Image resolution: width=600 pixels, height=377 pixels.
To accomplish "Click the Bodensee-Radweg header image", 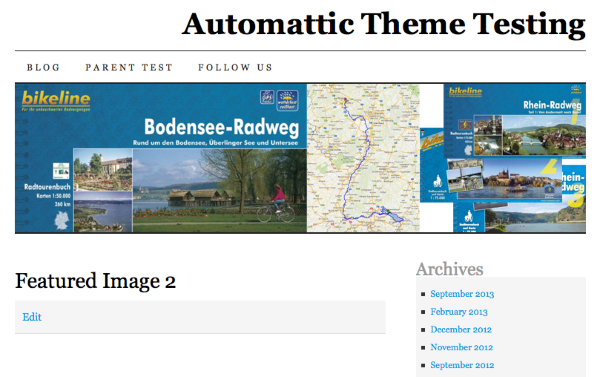I will (300, 158).
